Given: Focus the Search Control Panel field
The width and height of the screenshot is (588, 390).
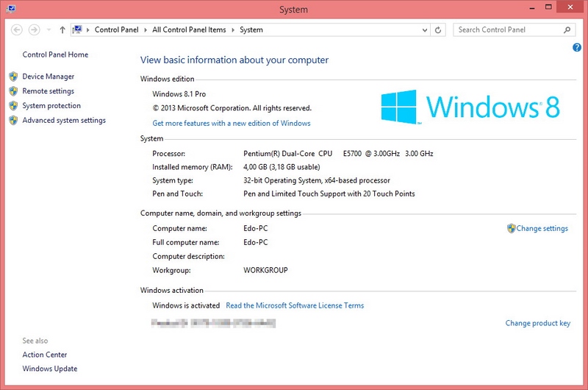Looking at the screenshot, I should (x=514, y=29).
